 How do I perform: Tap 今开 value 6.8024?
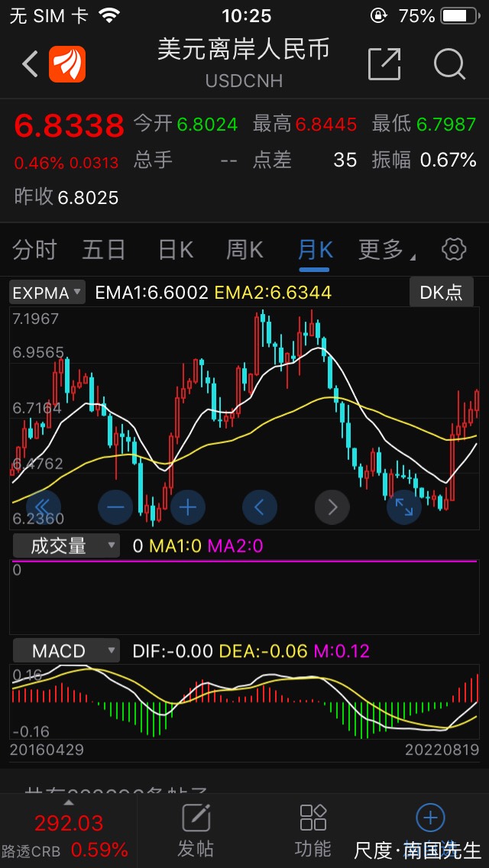[207, 125]
